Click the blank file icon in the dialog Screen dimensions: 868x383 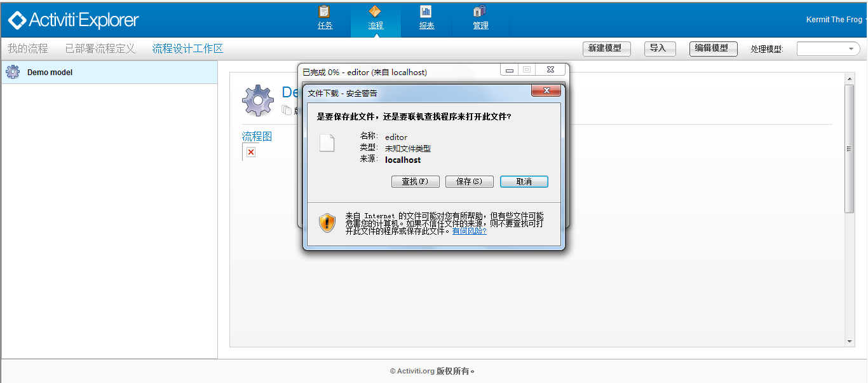(x=327, y=143)
